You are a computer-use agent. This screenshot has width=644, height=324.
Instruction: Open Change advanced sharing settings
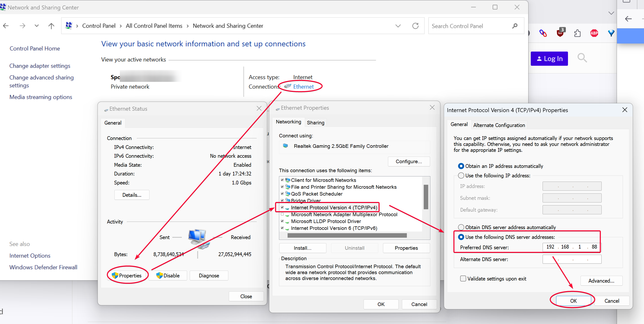tap(41, 81)
